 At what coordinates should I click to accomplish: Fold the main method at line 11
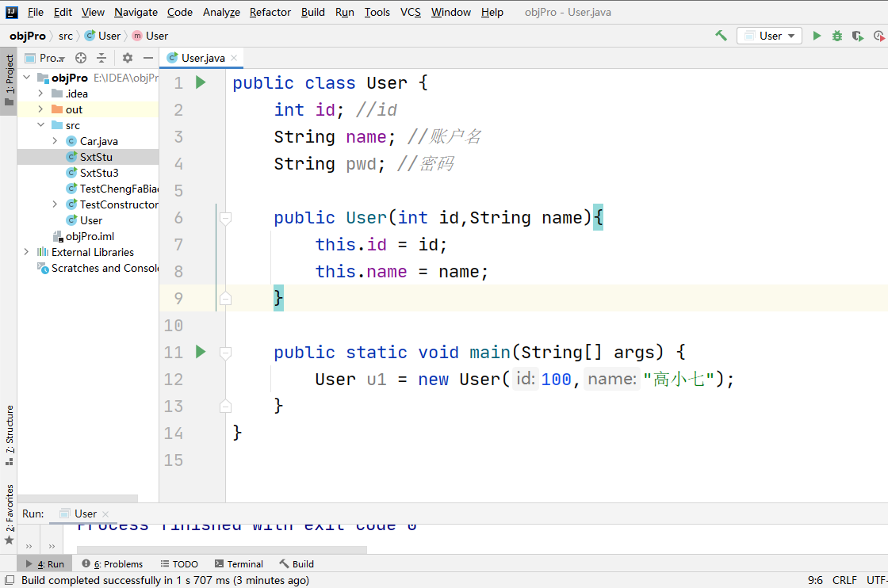coord(225,353)
